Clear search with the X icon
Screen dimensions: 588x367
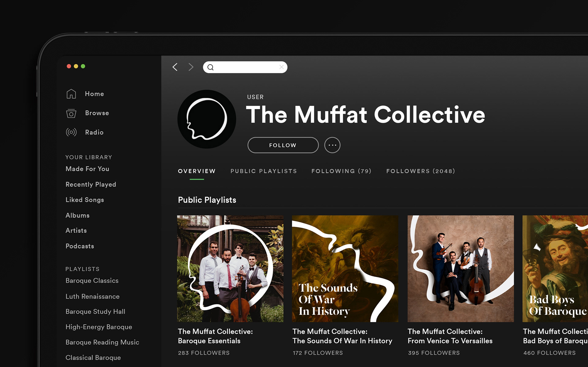tap(281, 67)
